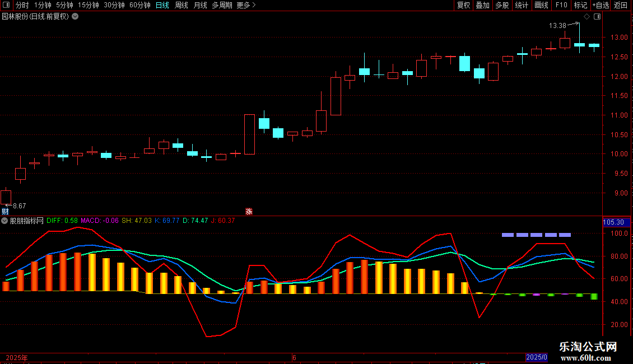
Task: Click the 叠加 overlay button
Action: tap(483, 5)
